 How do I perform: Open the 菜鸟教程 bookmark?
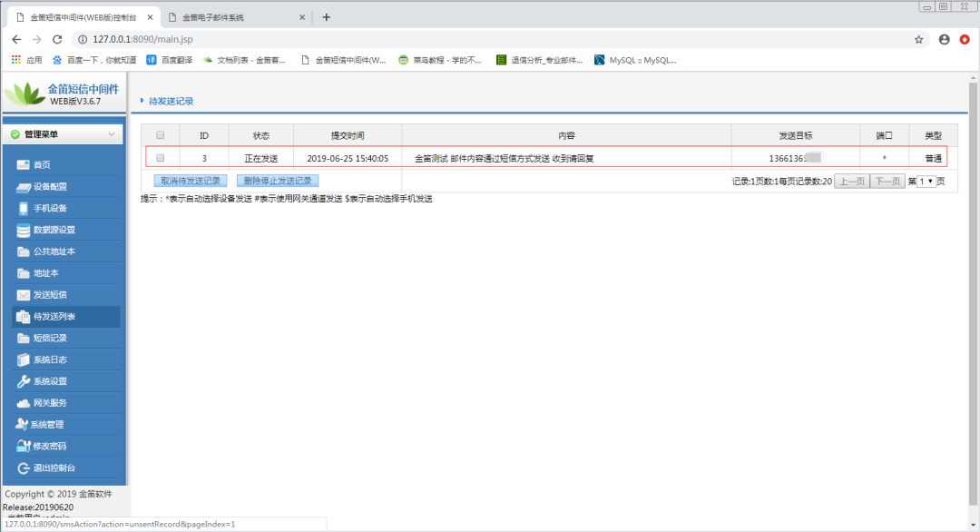click(x=441, y=60)
